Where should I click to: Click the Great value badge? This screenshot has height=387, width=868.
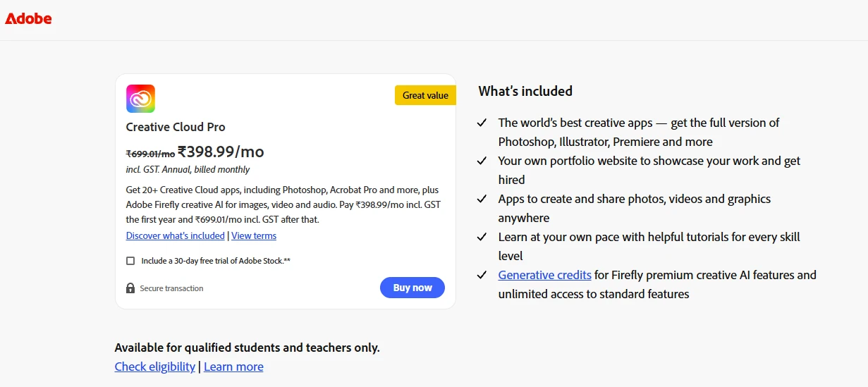pyautogui.click(x=425, y=95)
